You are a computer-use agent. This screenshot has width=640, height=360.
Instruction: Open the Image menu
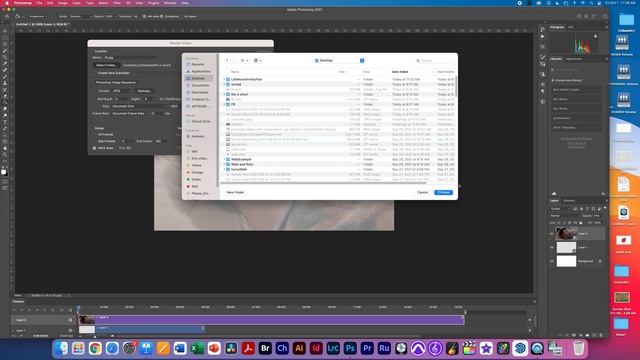click(x=62, y=3)
